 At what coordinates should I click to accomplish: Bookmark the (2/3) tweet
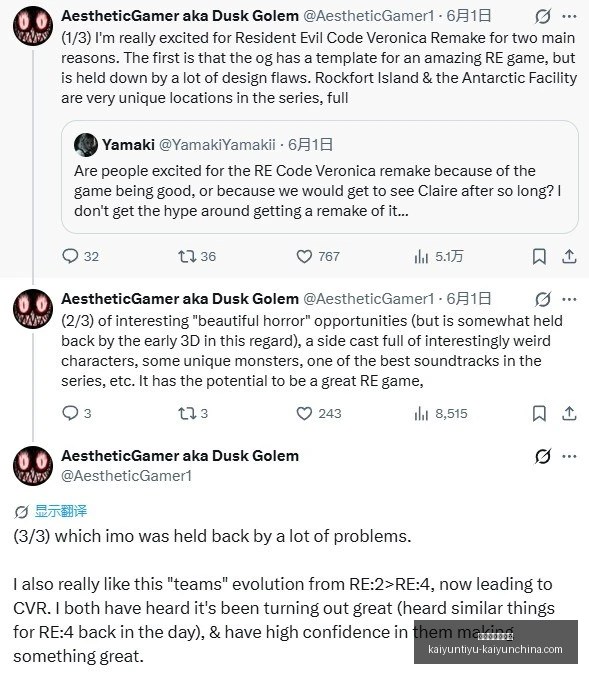tap(539, 413)
